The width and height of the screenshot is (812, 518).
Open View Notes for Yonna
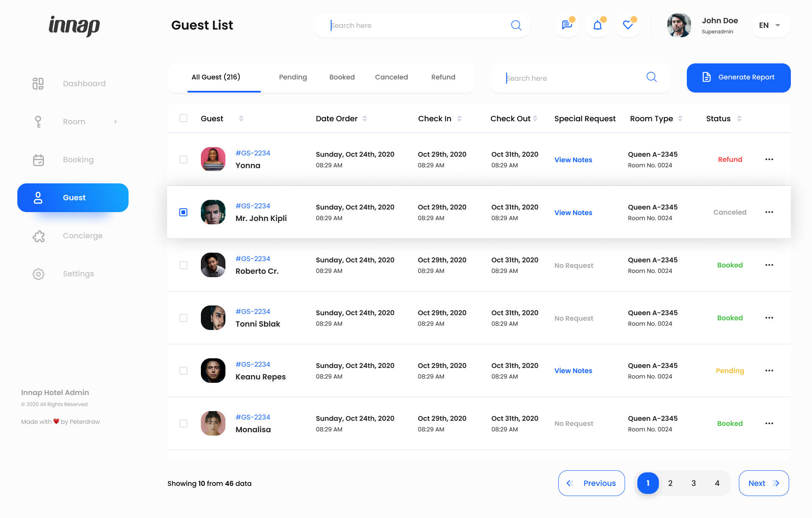coord(573,160)
